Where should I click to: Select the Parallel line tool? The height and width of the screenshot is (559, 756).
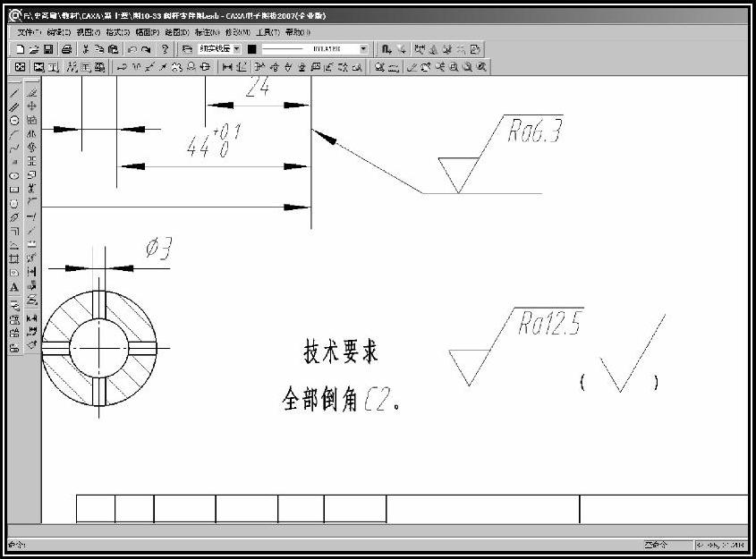pyautogui.click(x=14, y=107)
